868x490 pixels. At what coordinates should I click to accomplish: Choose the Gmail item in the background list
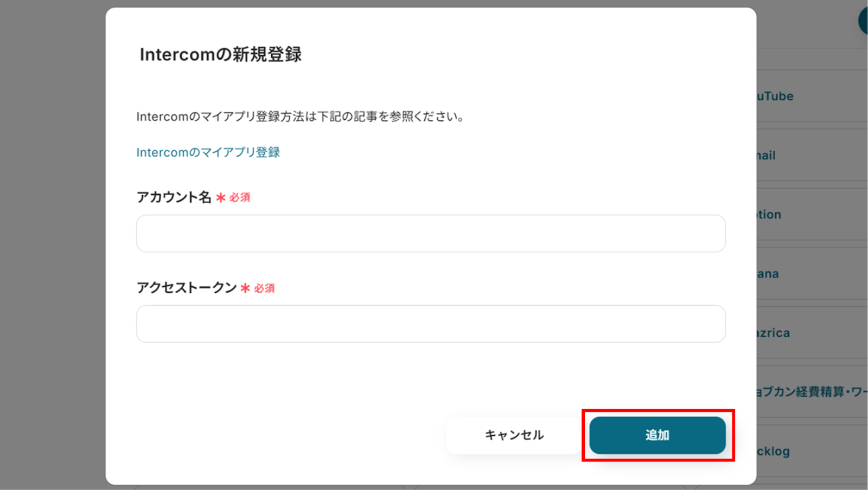768,156
